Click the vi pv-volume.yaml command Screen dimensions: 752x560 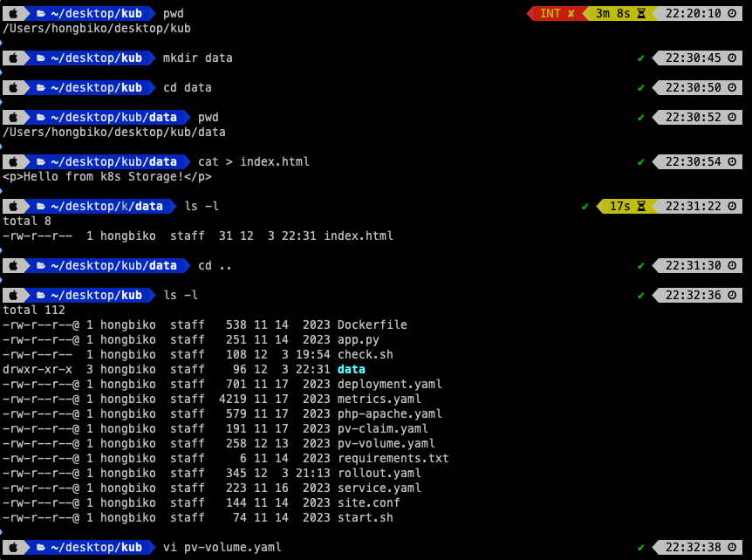click(222, 548)
